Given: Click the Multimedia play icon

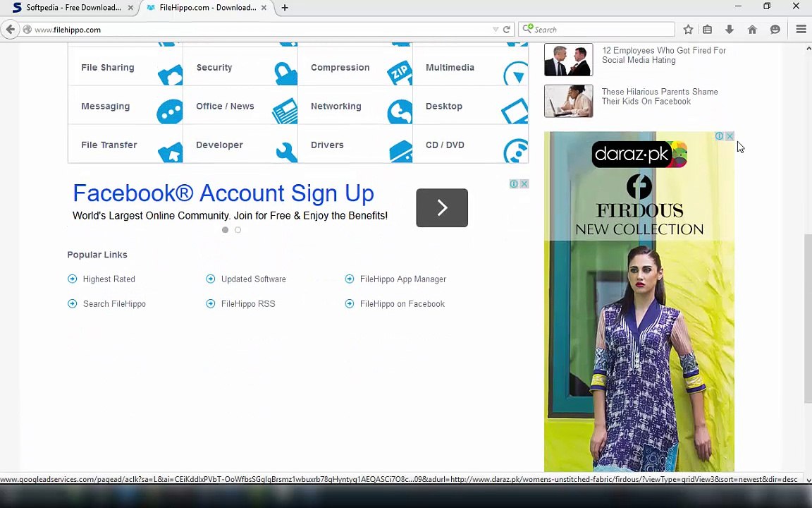Looking at the screenshot, I should [x=516, y=73].
